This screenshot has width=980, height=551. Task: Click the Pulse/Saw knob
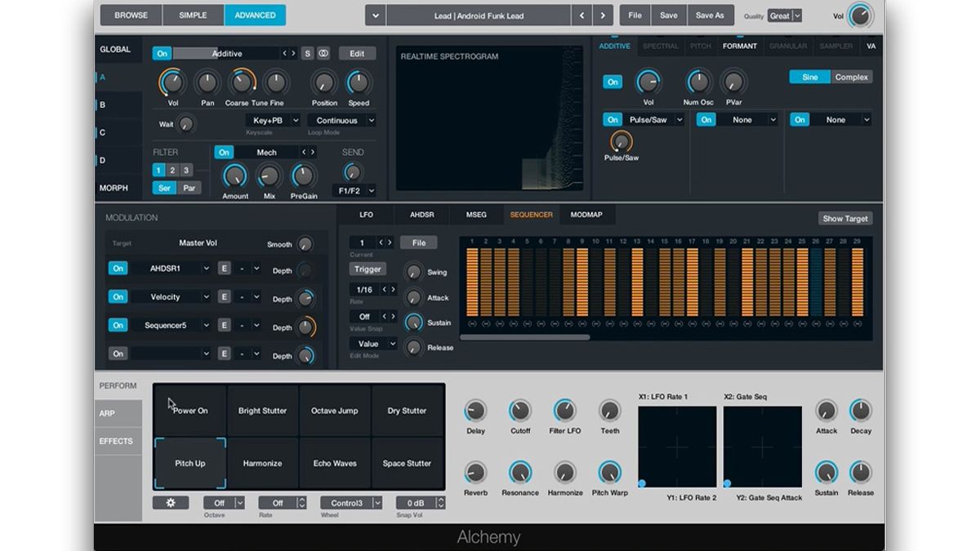point(621,141)
